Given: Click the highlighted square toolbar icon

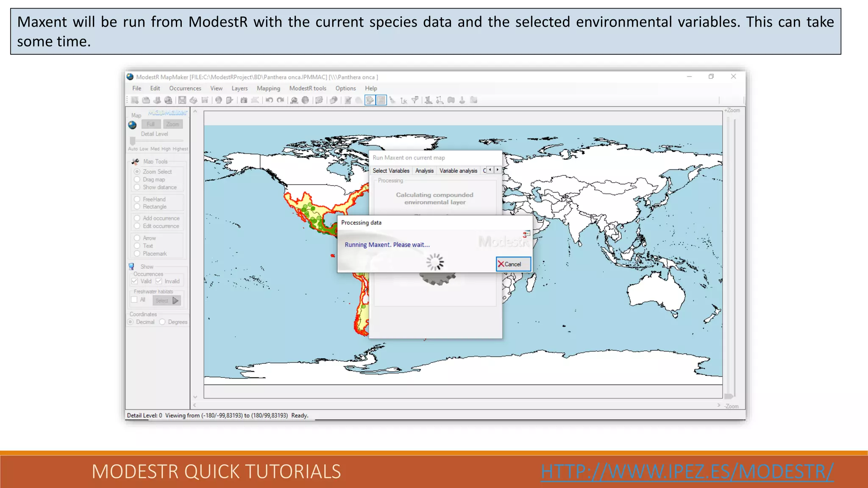Looking at the screenshot, I should (381, 100).
